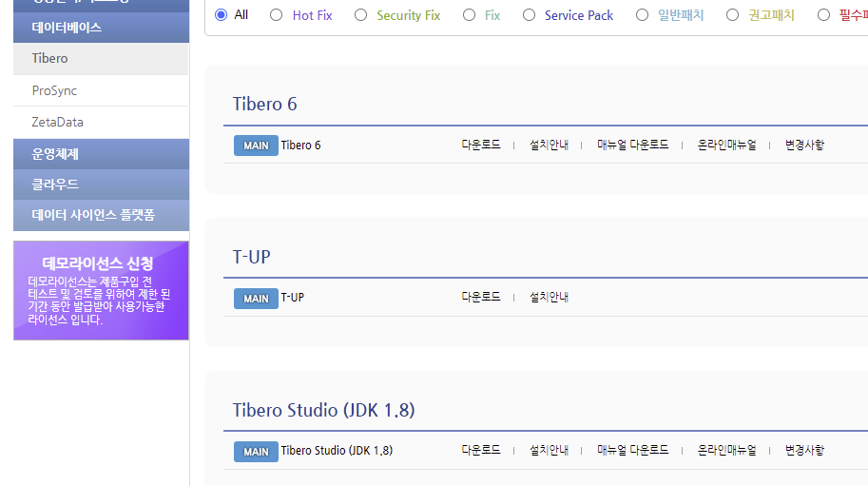This screenshot has width=868, height=486.
Task: Expand 데이터 사이언스 플랫폼 sidebar category
Action: 102,215
